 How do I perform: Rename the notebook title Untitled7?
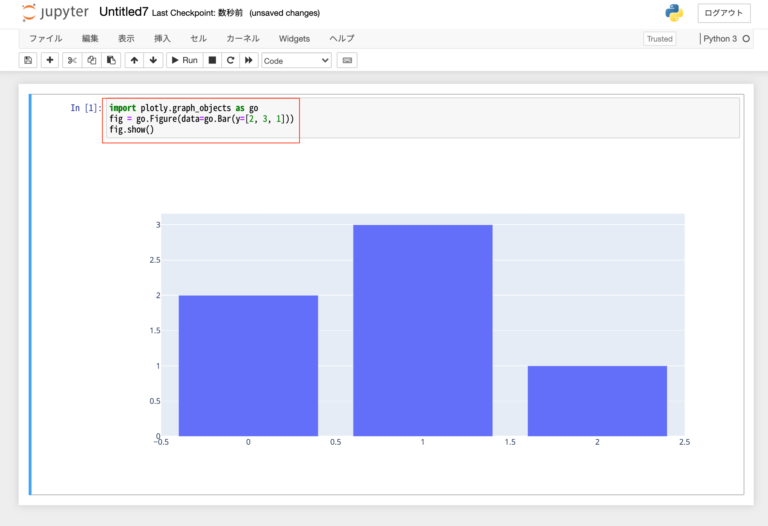tap(123, 12)
